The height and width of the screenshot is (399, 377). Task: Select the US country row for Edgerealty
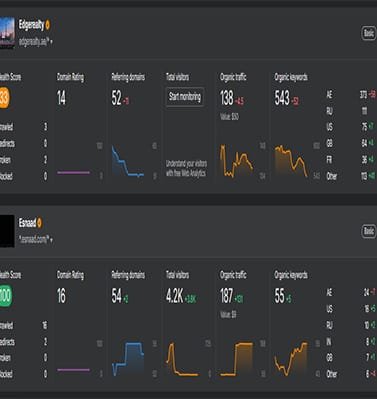tap(351, 127)
